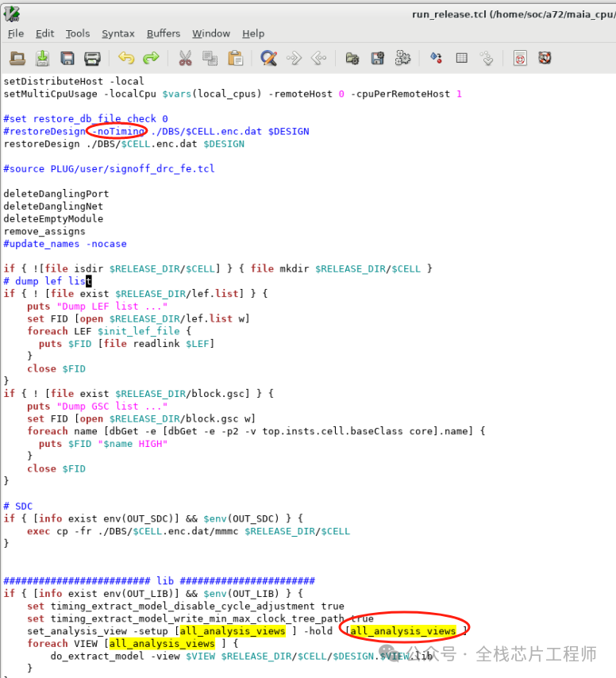Place cursor on deleteDanglingPort line
The image size is (616, 678).
click(x=56, y=194)
